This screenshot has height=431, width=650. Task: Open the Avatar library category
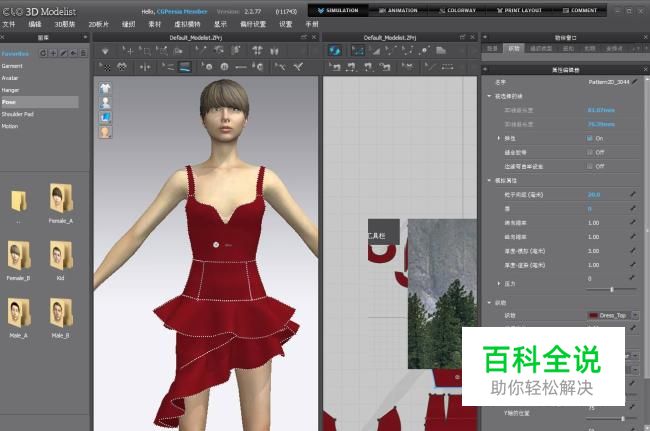[10, 76]
